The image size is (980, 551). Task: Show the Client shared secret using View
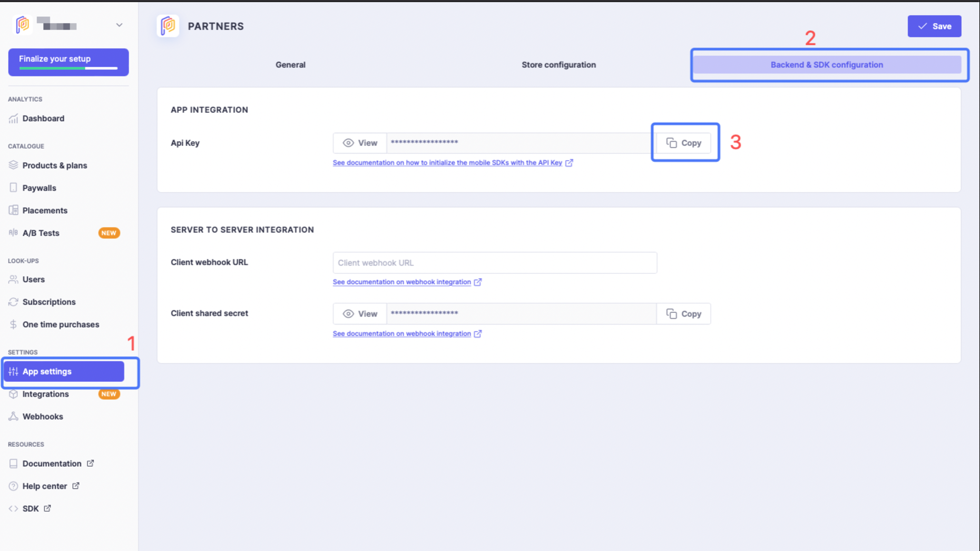360,314
